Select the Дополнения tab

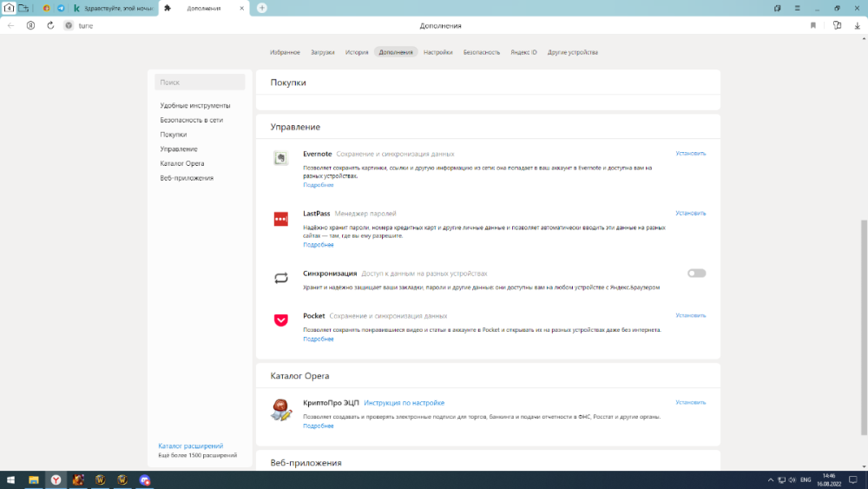(x=396, y=52)
